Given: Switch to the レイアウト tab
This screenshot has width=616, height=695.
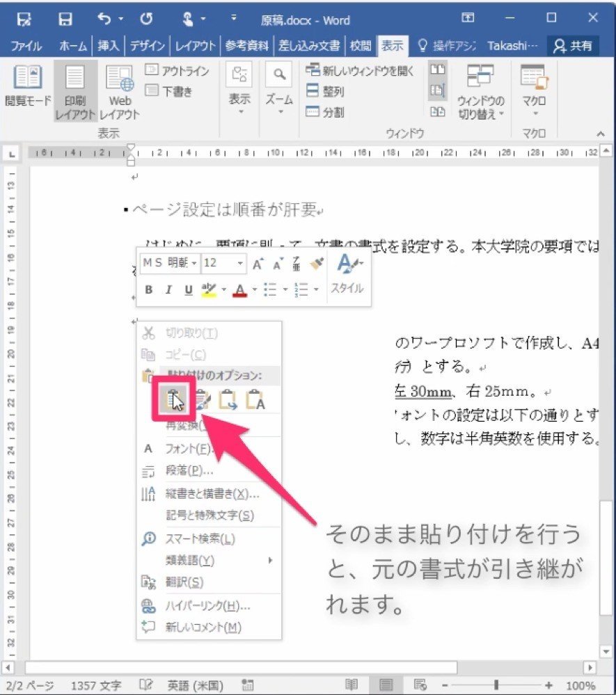Looking at the screenshot, I should (195, 46).
